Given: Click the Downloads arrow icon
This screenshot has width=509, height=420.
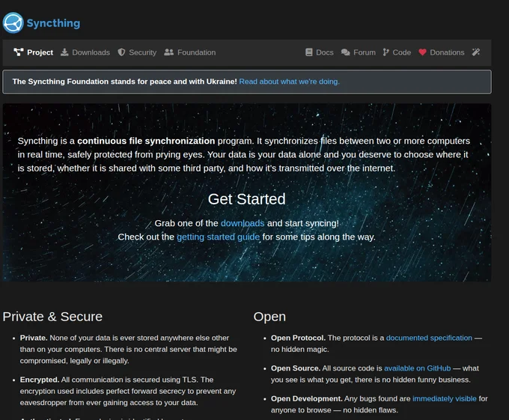Looking at the screenshot, I should (x=64, y=52).
